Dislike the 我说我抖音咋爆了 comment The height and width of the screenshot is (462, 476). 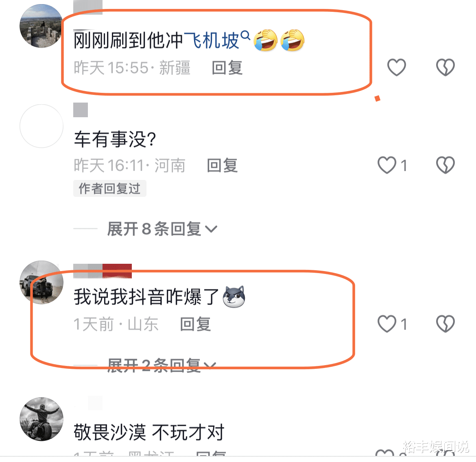(445, 324)
